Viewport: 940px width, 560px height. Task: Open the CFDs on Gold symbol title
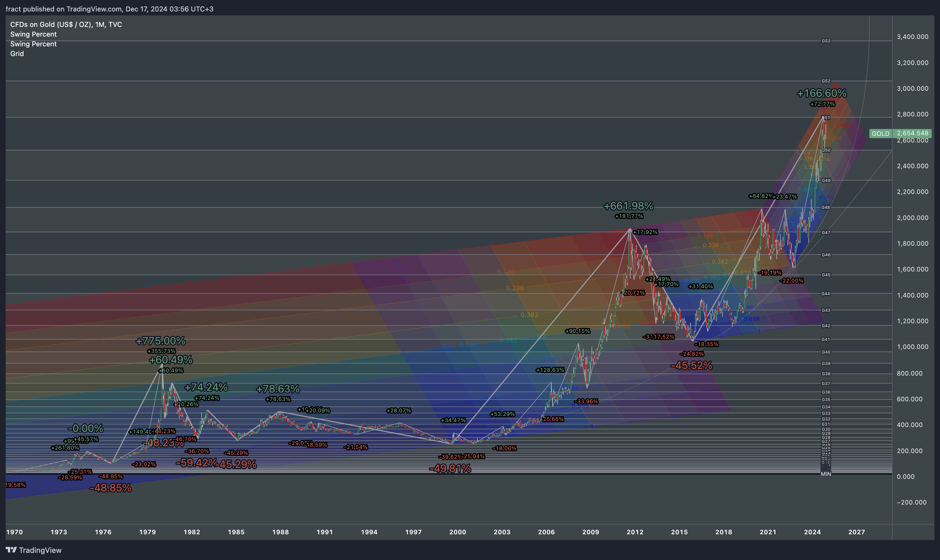click(66, 25)
